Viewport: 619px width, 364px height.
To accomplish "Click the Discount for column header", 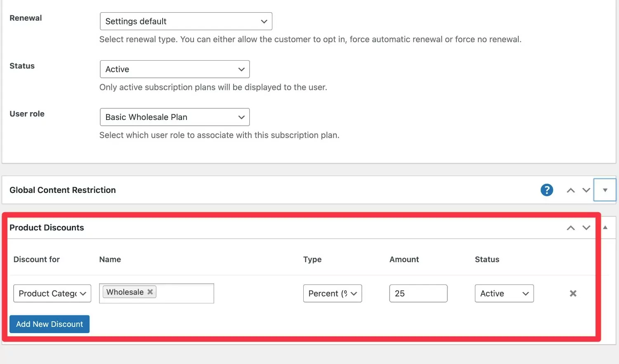I will 37,259.
